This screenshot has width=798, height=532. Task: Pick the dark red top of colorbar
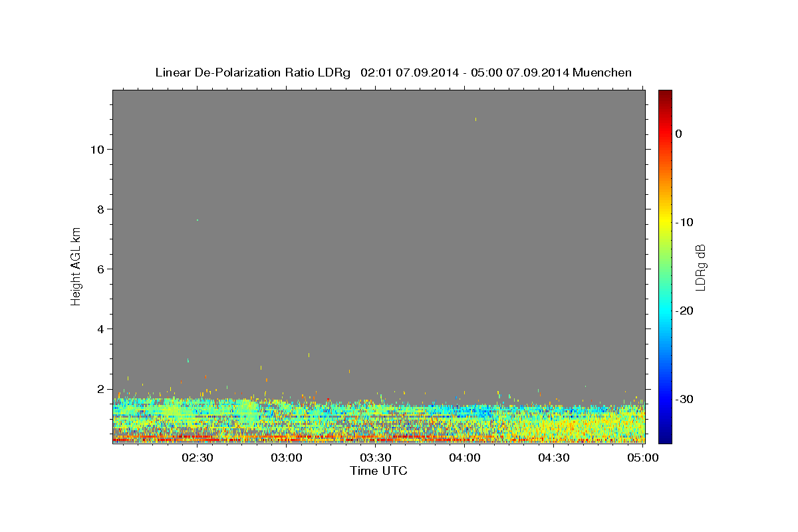click(665, 94)
